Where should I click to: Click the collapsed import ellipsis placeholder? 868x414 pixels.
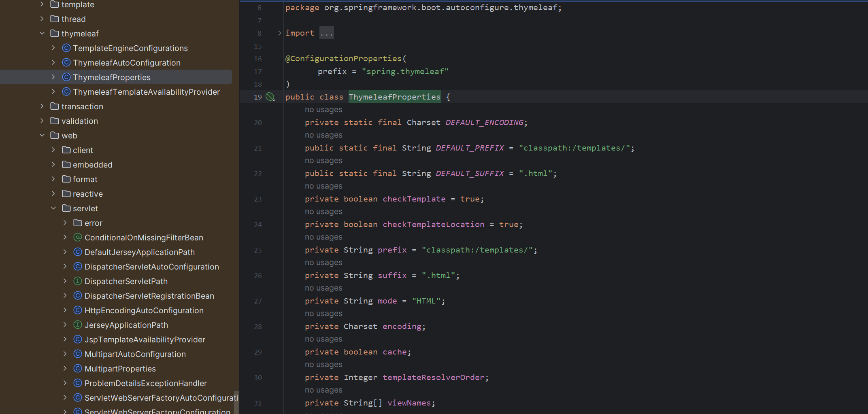[326, 33]
